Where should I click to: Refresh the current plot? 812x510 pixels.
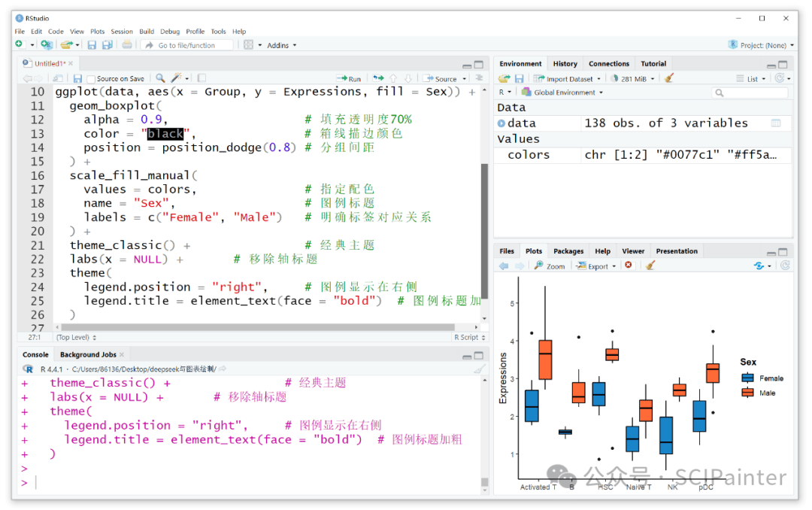click(785, 266)
